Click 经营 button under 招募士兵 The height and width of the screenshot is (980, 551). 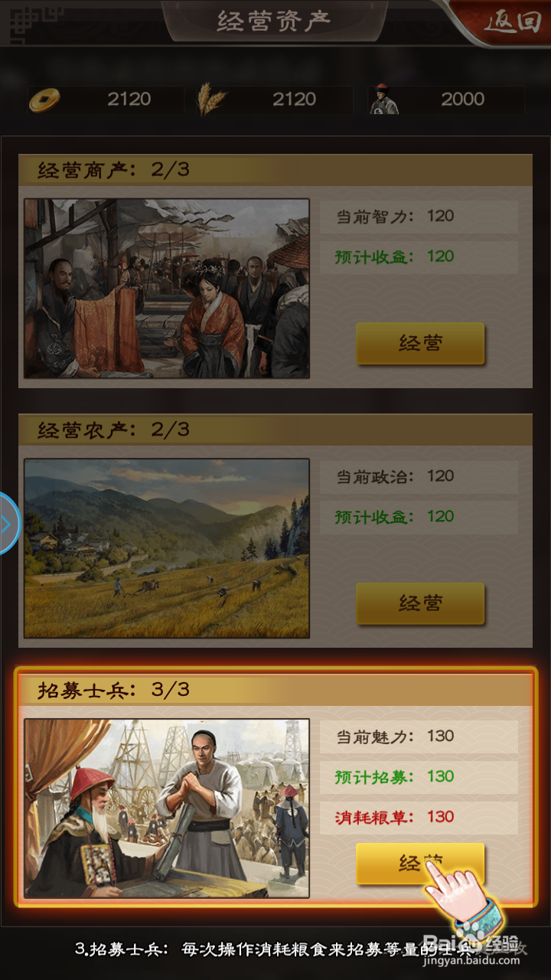pyautogui.click(x=420, y=864)
